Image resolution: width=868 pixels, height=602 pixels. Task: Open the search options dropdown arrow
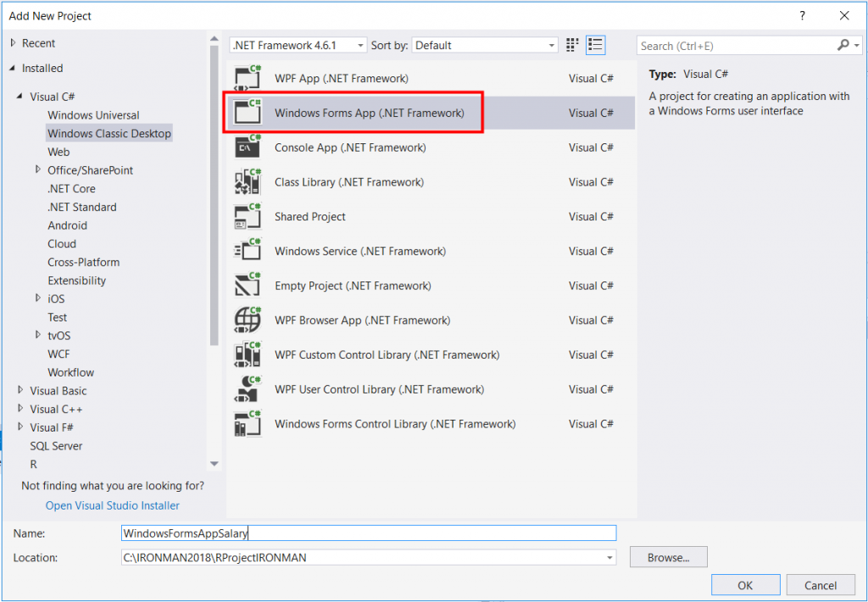coord(857,46)
